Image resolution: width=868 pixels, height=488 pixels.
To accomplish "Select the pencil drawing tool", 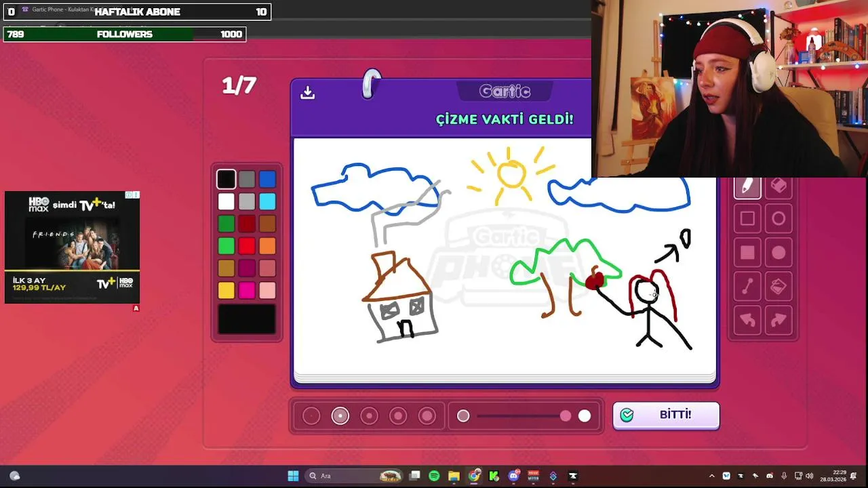I will (747, 186).
